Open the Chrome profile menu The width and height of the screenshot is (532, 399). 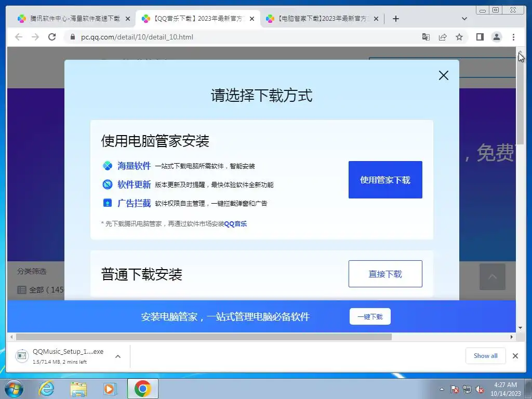(x=496, y=37)
